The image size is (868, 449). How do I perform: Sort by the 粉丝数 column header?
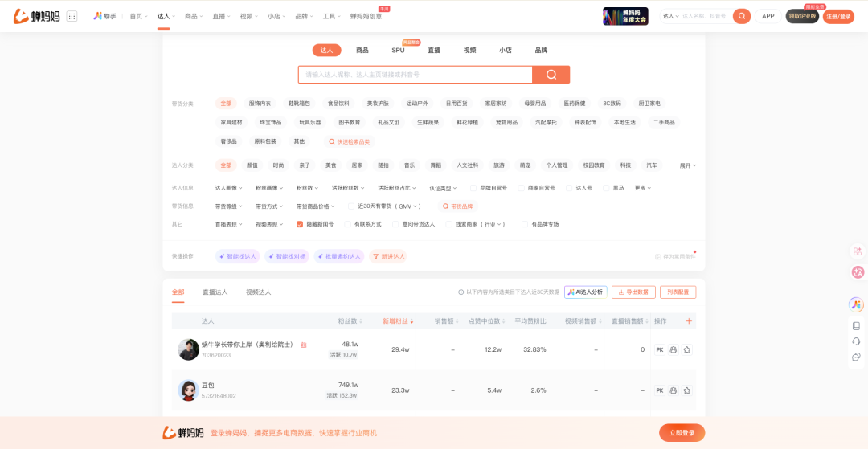(347, 321)
